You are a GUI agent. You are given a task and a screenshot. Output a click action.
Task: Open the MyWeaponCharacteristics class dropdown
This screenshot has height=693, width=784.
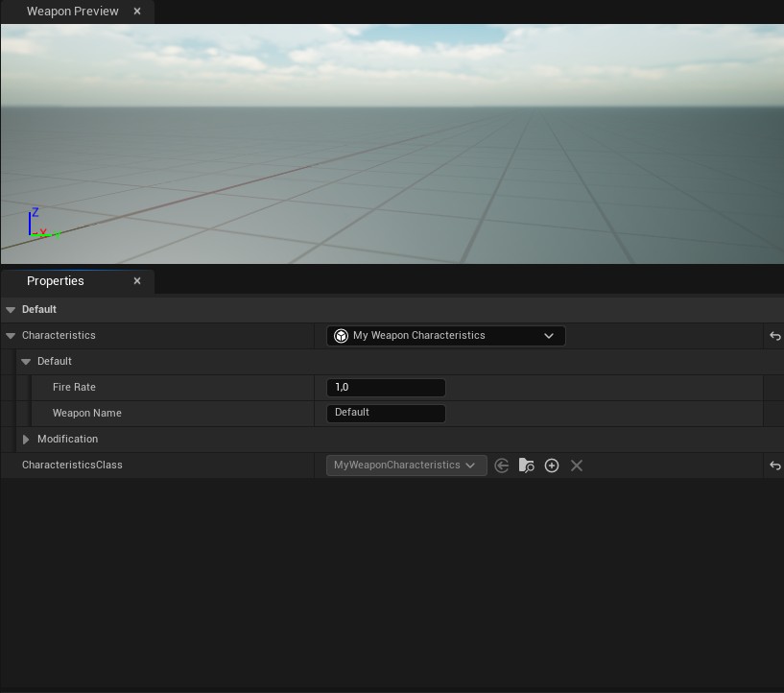pyautogui.click(x=407, y=466)
